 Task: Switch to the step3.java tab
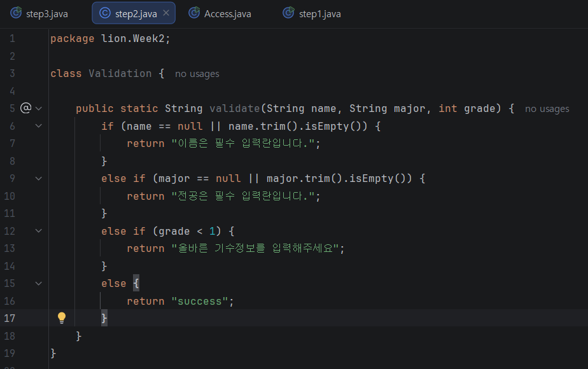tap(39, 13)
